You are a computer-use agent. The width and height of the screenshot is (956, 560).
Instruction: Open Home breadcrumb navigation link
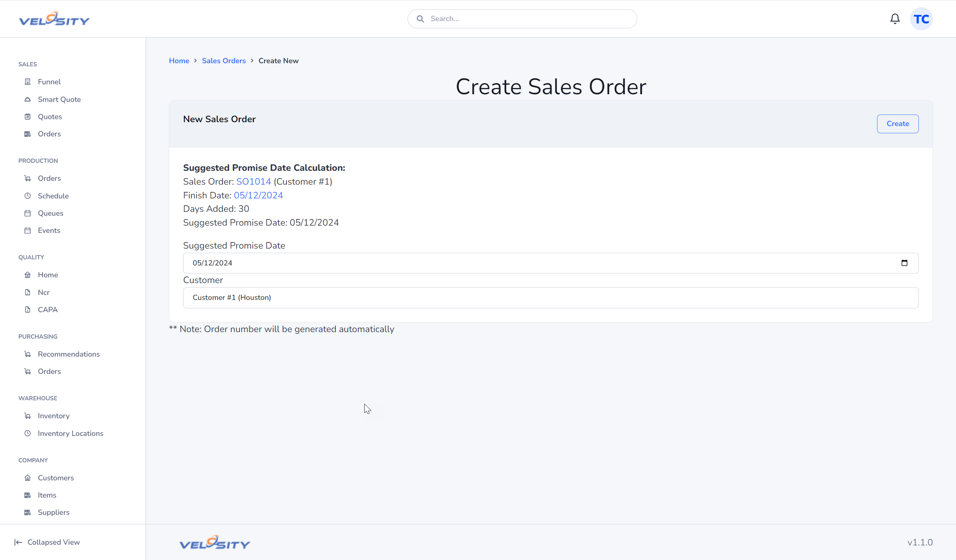pos(178,61)
